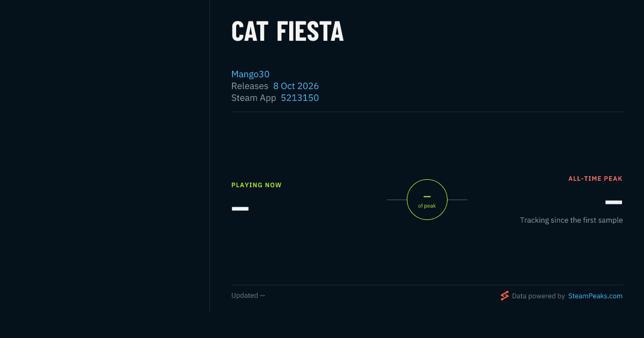
Task: Click the Data powered by text
Action: point(538,296)
